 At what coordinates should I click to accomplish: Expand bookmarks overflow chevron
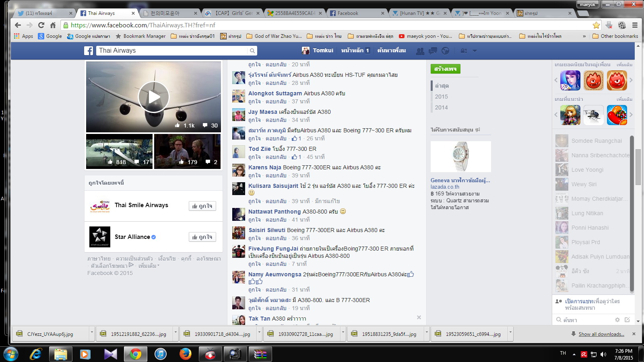click(584, 36)
